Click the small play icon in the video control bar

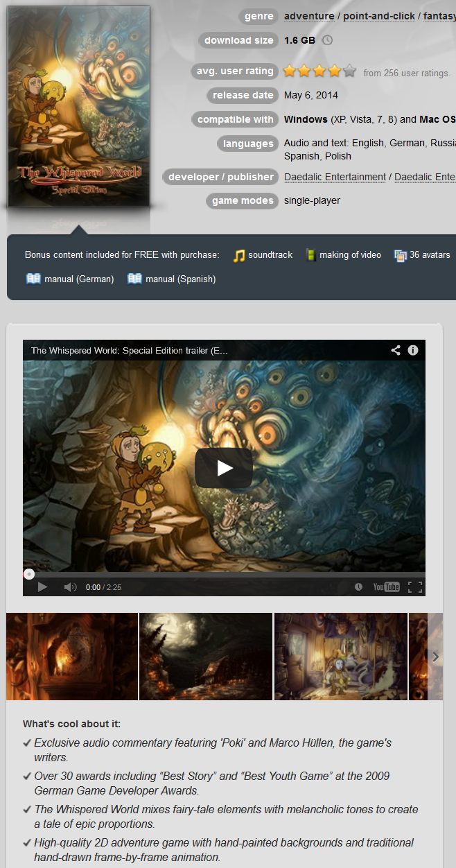pos(42,587)
